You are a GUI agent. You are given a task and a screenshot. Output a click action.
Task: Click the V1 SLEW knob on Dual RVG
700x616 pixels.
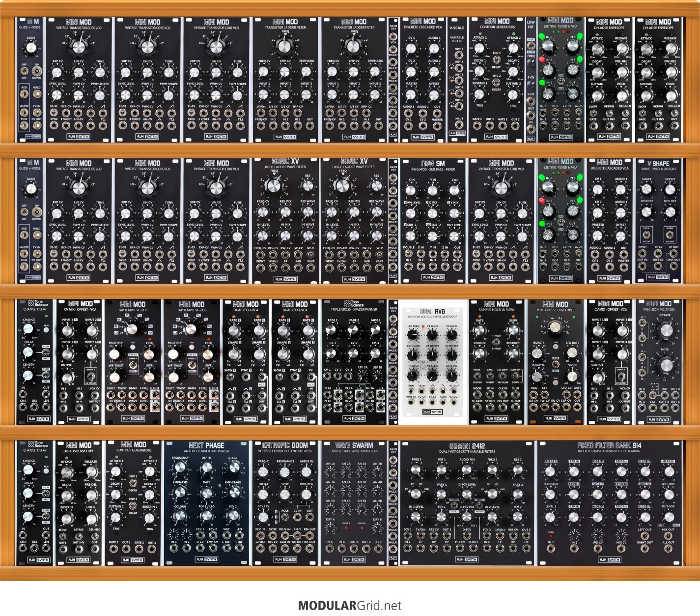[x=432, y=376]
